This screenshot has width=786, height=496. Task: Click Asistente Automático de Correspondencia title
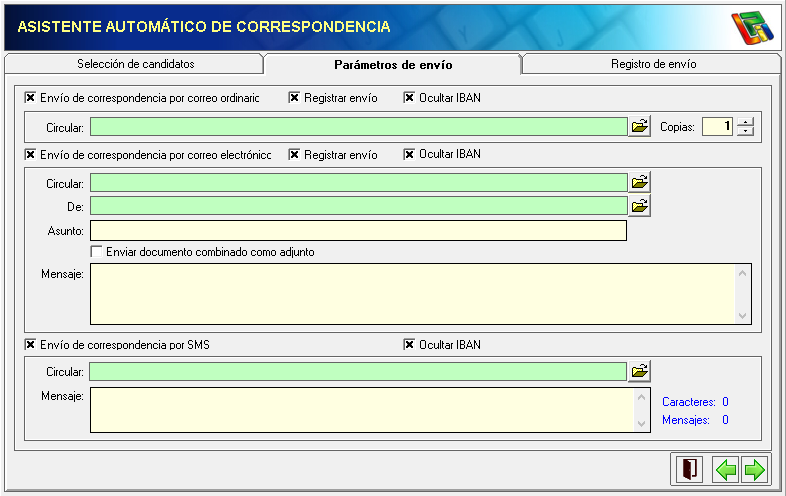pos(204,27)
